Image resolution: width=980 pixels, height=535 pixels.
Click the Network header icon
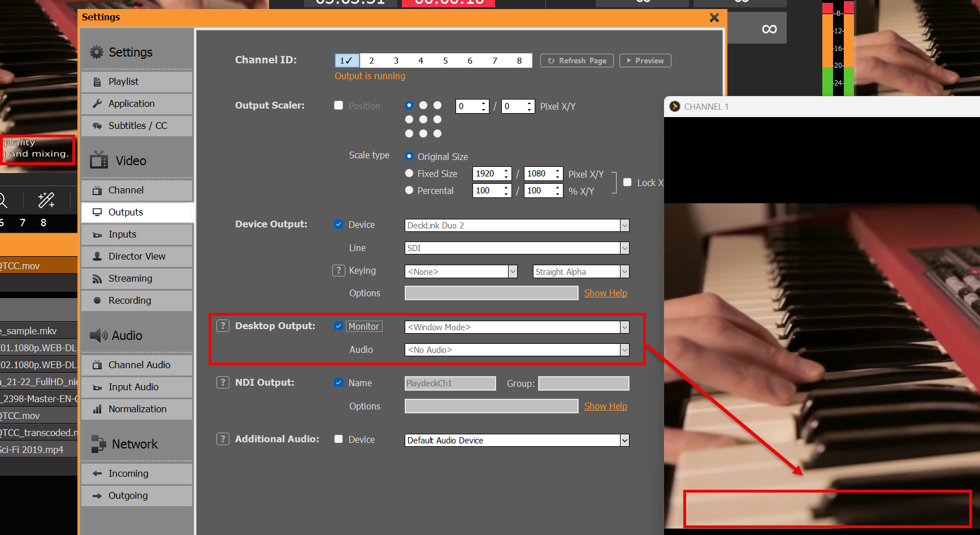(x=98, y=444)
